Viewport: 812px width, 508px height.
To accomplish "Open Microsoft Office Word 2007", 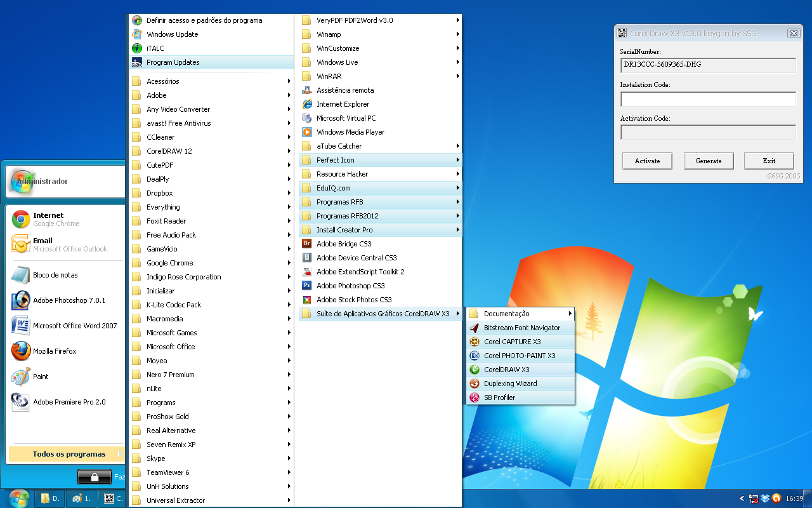I will 66,326.
